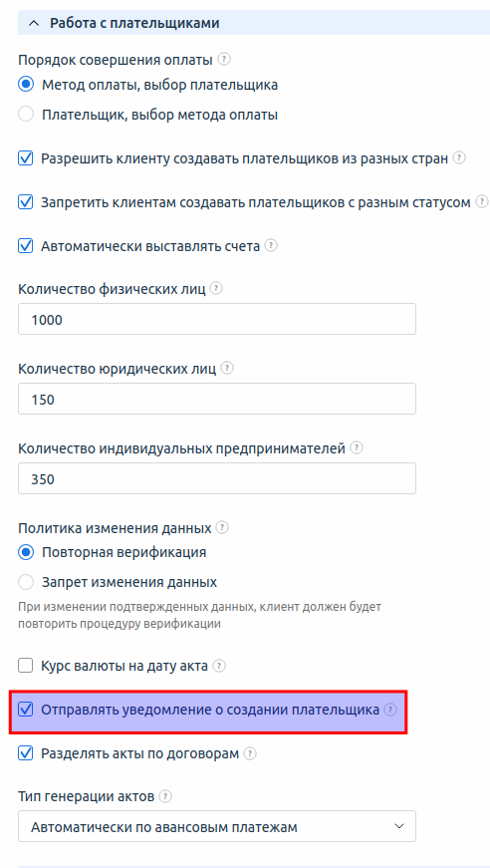Disable Отправлять уведомление о создании плательщика
Viewport: 490px width, 868px height.
tap(26, 710)
